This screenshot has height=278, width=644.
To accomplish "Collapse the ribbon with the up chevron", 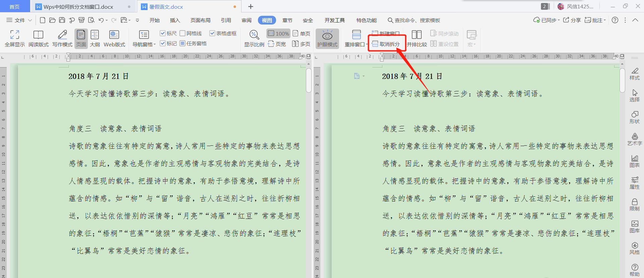I will click(x=635, y=20).
